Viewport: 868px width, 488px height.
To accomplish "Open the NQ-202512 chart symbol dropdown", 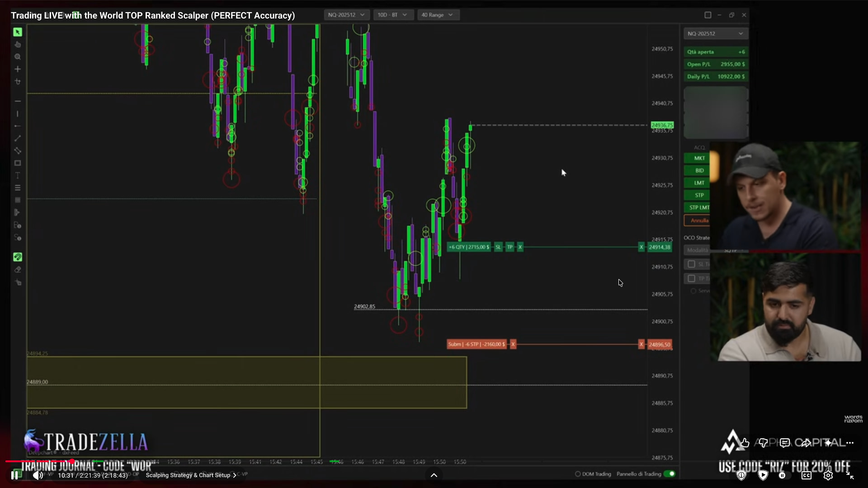I will click(x=346, y=15).
